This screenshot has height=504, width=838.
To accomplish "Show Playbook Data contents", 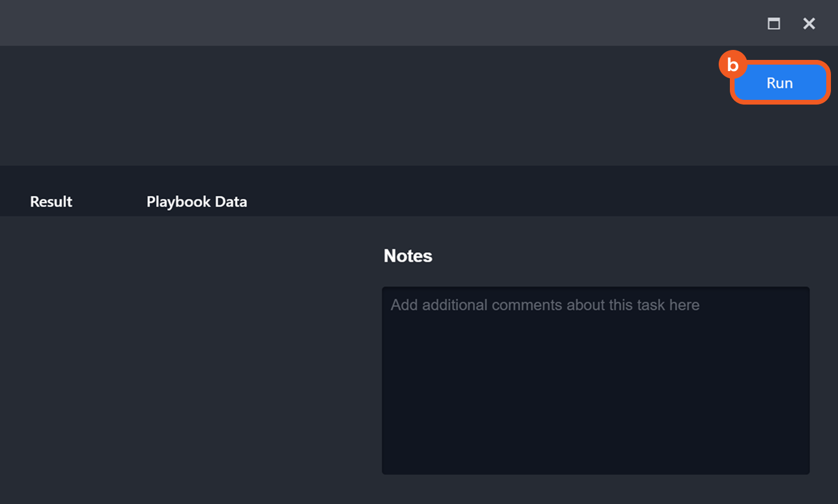I will [x=196, y=201].
